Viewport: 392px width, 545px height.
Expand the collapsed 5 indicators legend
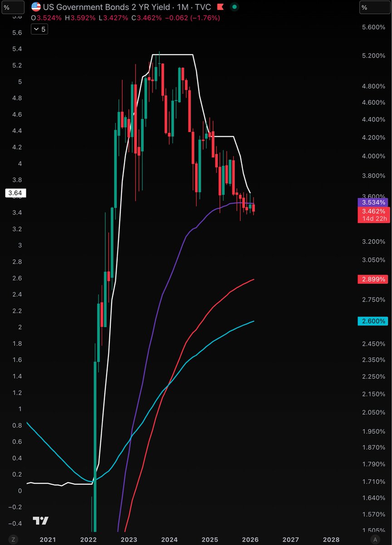coord(39,29)
